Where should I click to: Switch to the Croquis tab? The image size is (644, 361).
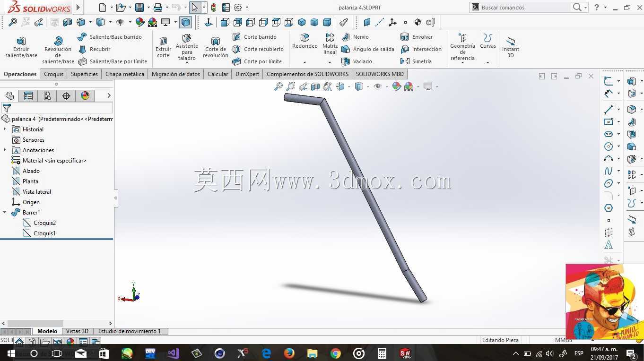point(53,74)
